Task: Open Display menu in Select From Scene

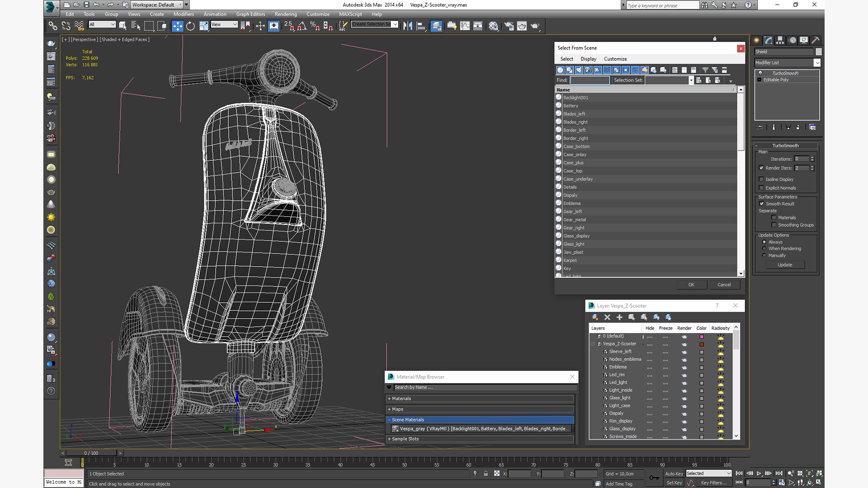Action: tap(588, 59)
